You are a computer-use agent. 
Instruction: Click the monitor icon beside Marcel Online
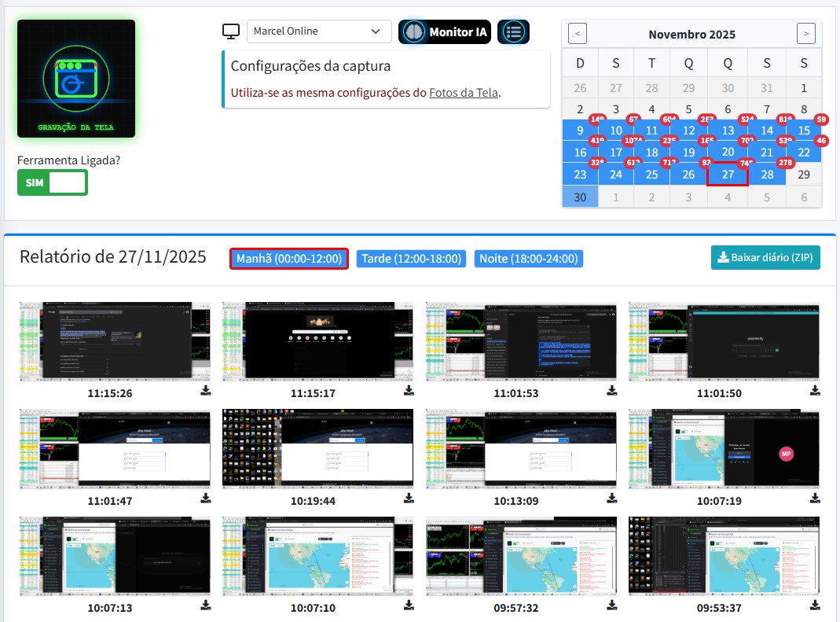(x=230, y=30)
